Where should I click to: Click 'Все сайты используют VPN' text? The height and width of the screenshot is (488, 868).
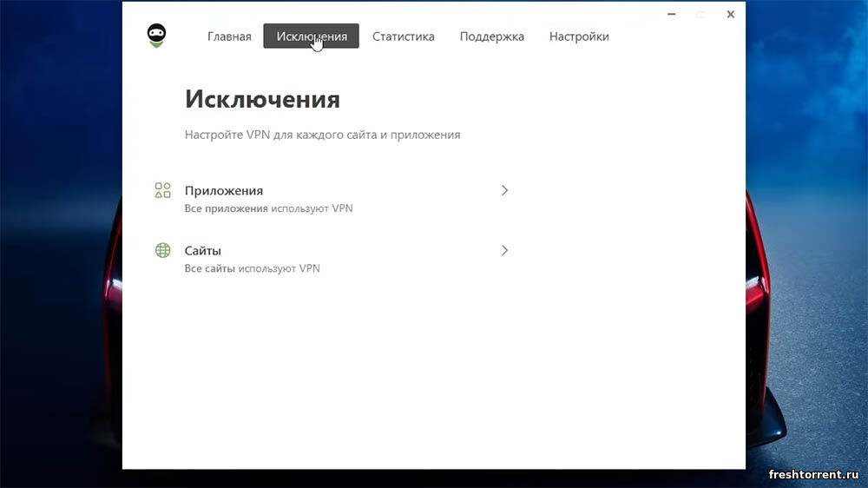(252, 268)
